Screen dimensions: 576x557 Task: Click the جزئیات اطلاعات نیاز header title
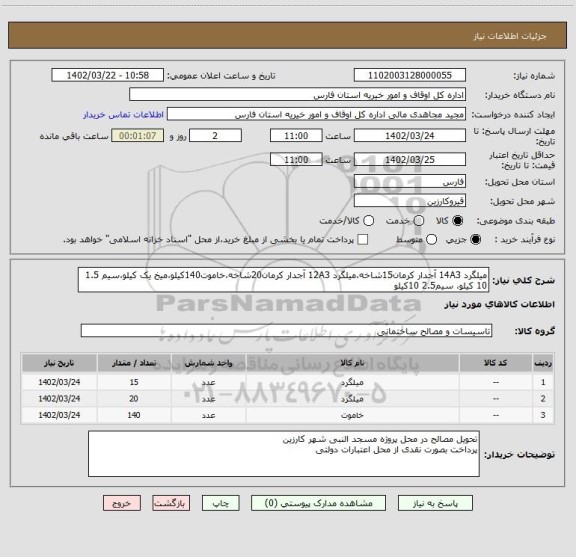click(510, 36)
